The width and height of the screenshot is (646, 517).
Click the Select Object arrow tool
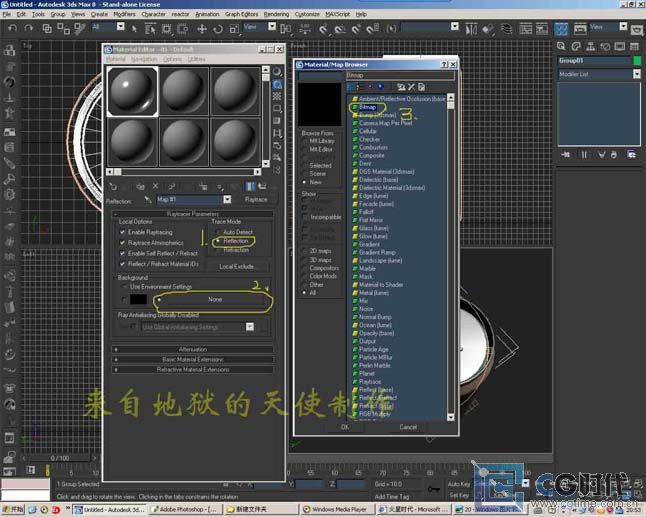(134, 28)
